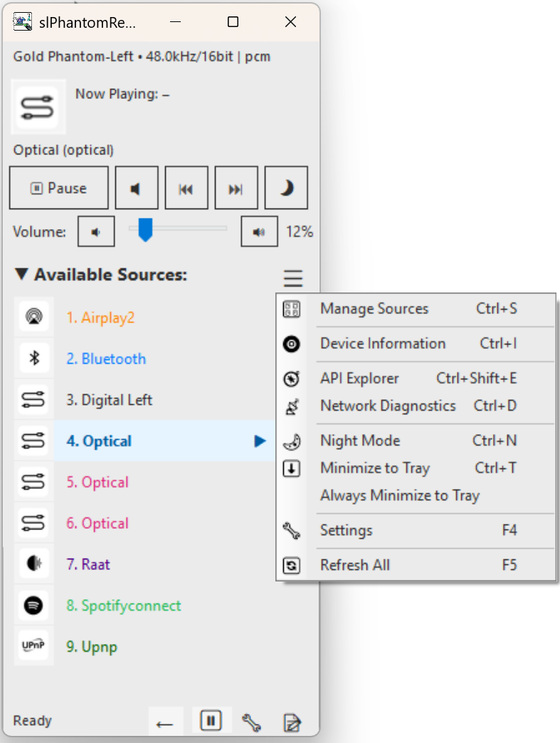Open Manage Sources from the menu
The image size is (560, 743).
[x=374, y=309]
